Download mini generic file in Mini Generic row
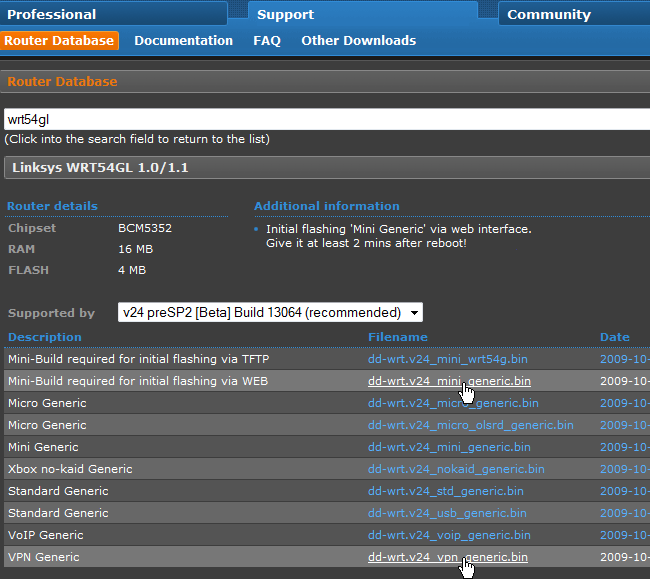Image resolution: width=650 pixels, height=579 pixels. coord(449,447)
